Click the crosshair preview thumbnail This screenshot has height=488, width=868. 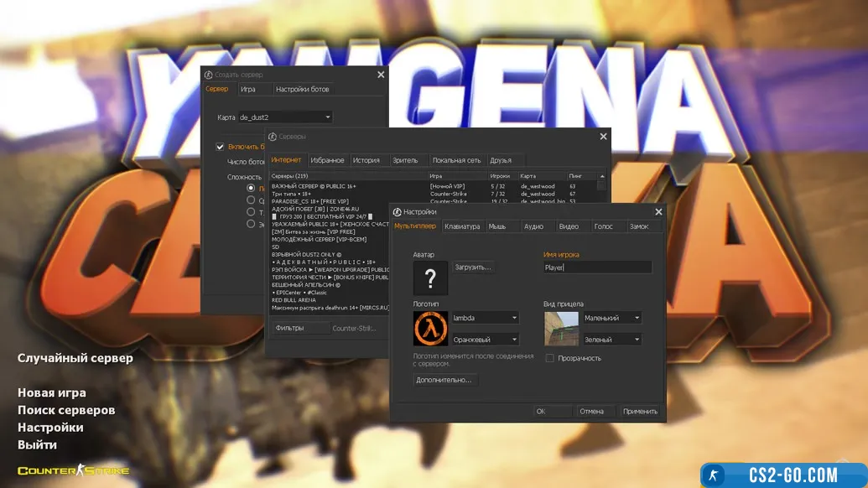point(561,328)
